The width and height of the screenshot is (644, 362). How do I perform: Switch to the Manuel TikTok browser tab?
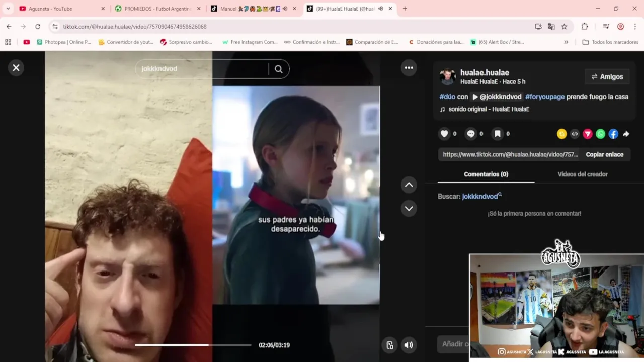tap(253, 9)
